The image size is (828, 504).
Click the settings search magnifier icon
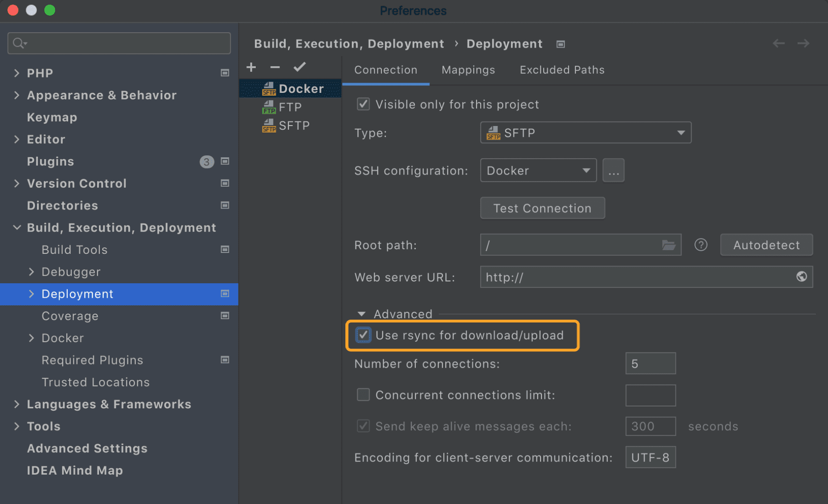[18, 43]
